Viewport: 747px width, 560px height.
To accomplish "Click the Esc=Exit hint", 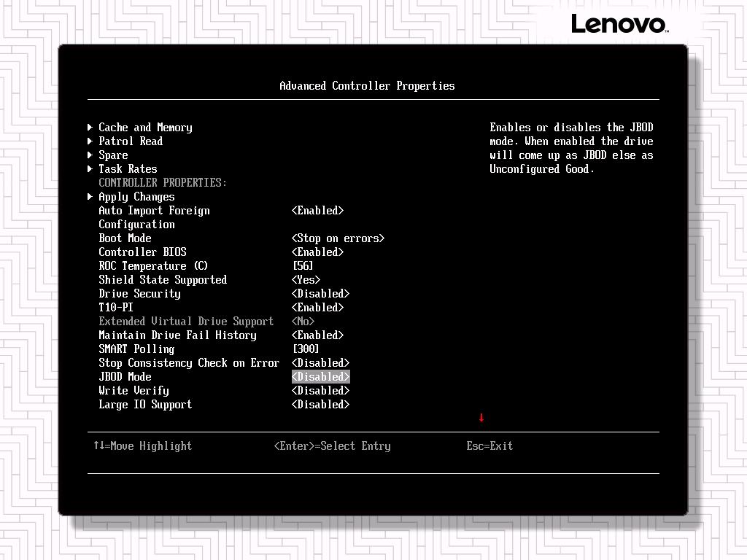I will [x=489, y=446].
